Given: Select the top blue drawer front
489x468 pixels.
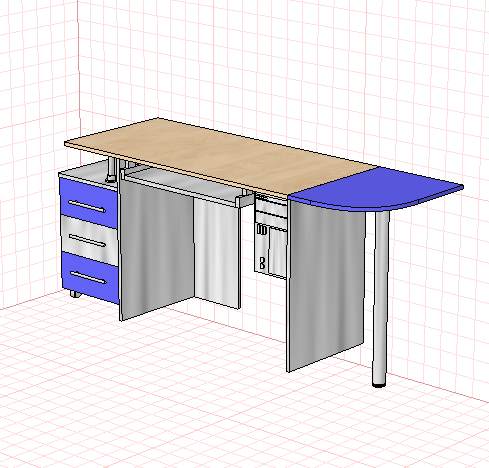Looking at the screenshot, I should 88,201.
